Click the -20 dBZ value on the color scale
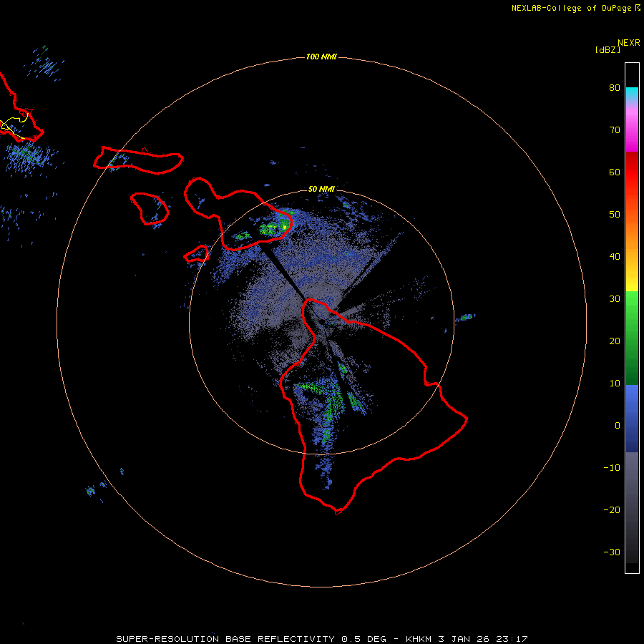The image size is (644, 644). coord(612,509)
